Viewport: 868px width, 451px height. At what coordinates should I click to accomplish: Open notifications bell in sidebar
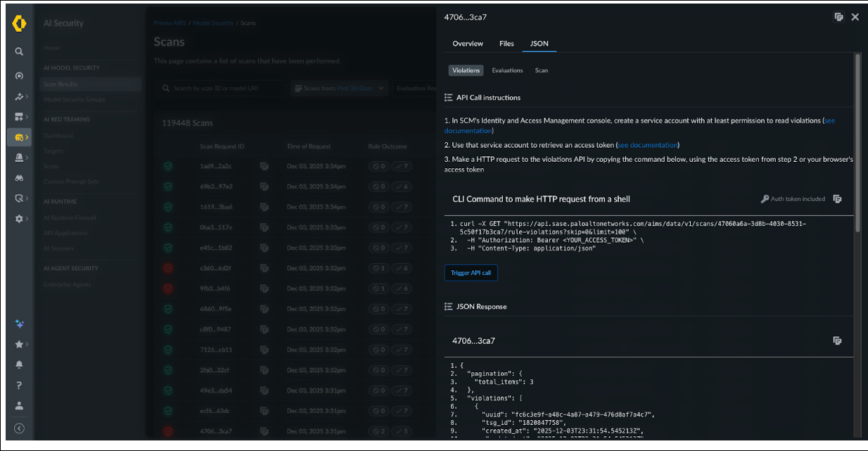(19, 365)
